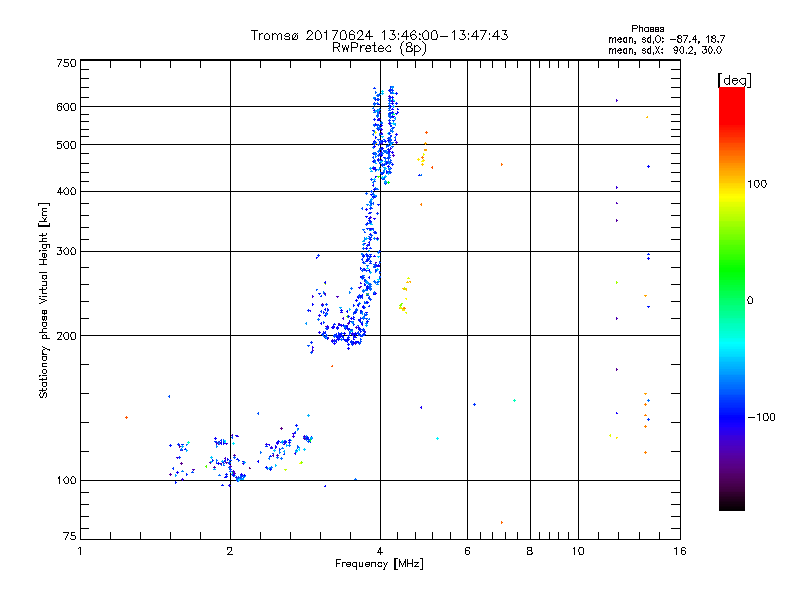The width and height of the screenshot is (800, 600).
Task: Click the colorbar tick label '-100'
Action: (x=761, y=417)
